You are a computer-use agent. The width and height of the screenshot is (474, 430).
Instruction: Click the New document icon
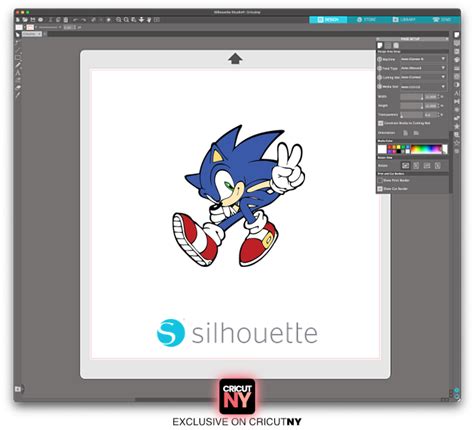(x=18, y=20)
